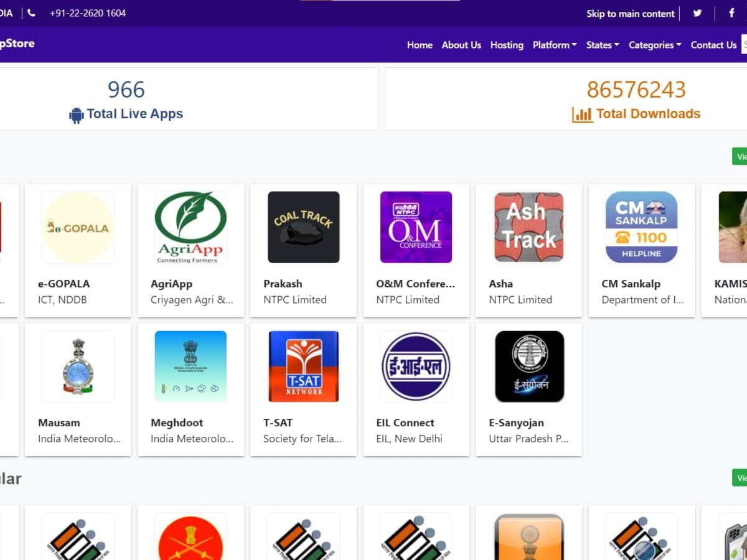
Task: Click Skip to main content link
Action: [631, 14]
